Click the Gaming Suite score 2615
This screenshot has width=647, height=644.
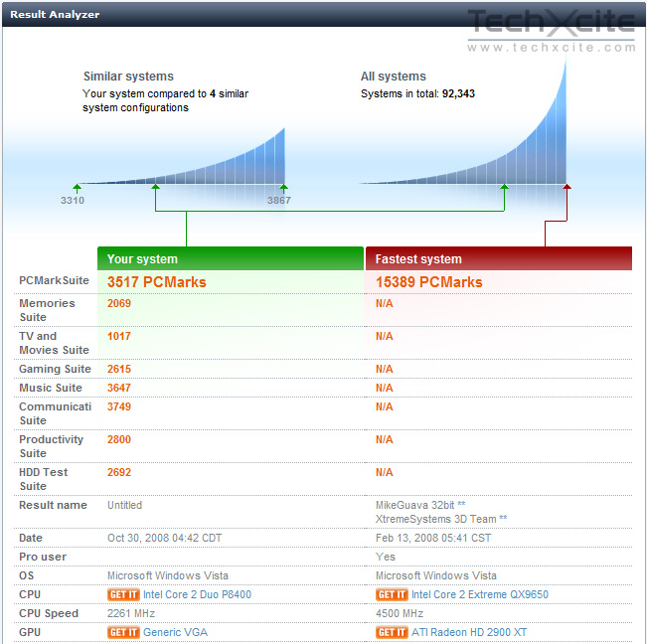pos(119,369)
